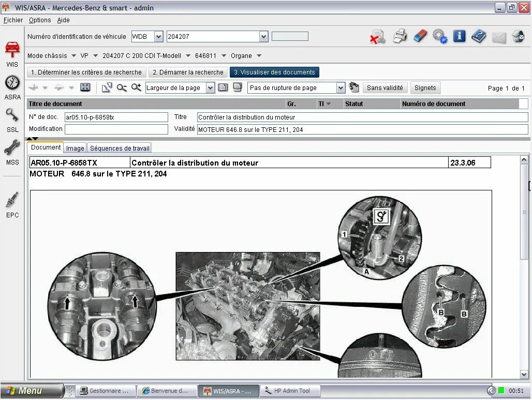Open the Pas de rupture de page dropdown
Image resolution: width=532 pixels, height=400 pixels.
coord(341,88)
